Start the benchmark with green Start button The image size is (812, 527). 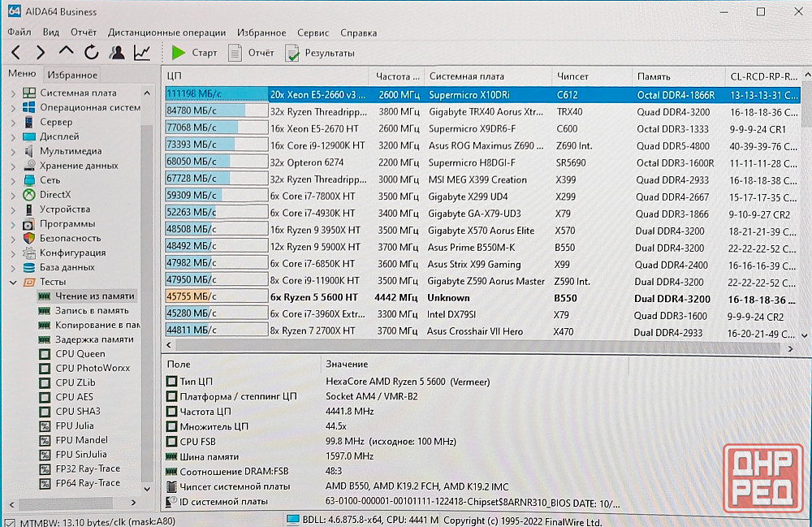[x=194, y=53]
